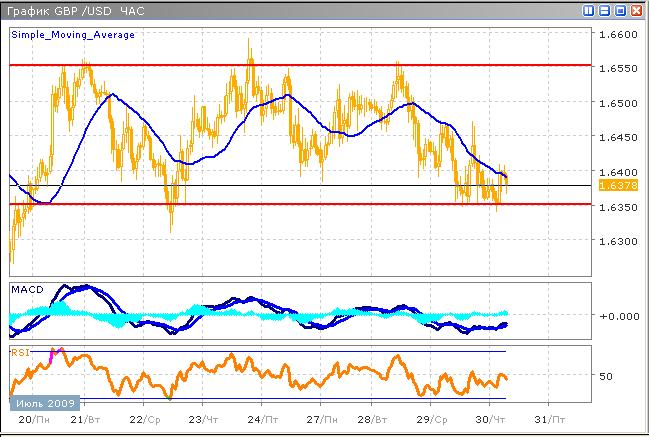649x437 pixels.
Task: Close the GBP/USD chart window
Action: click(636, 11)
